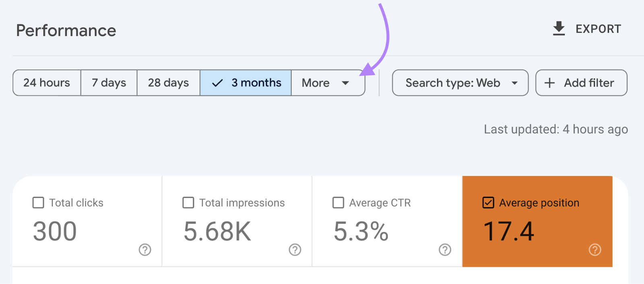Click the EXPORT text button
This screenshot has width=644, height=284.
pos(599,29)
